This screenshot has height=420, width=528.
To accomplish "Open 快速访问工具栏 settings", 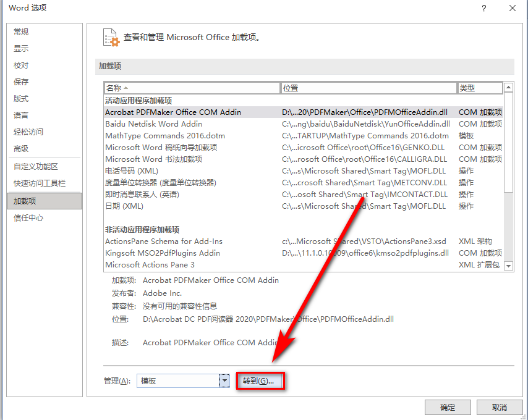I will click(45, 183).
